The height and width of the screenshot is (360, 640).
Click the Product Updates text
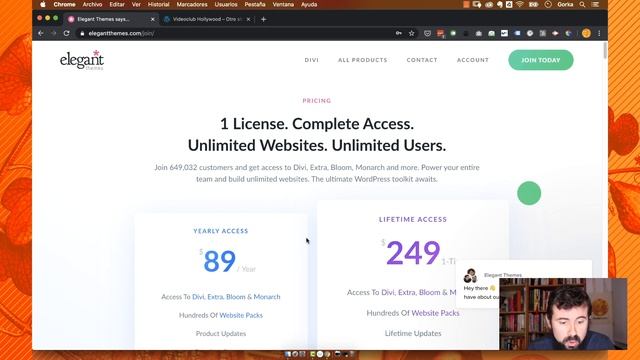click(x=220, y=333)
